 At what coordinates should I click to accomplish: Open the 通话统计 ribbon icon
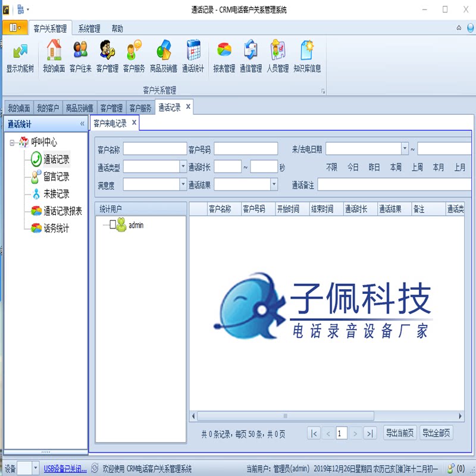[x=193, y=57]
